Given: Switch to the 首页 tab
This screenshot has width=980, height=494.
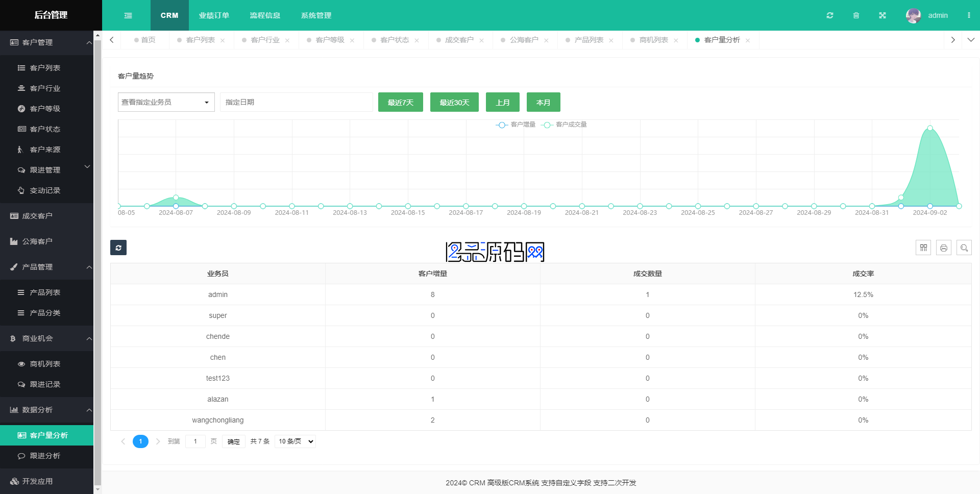Looking at the screenshot, I should point(145,40).
